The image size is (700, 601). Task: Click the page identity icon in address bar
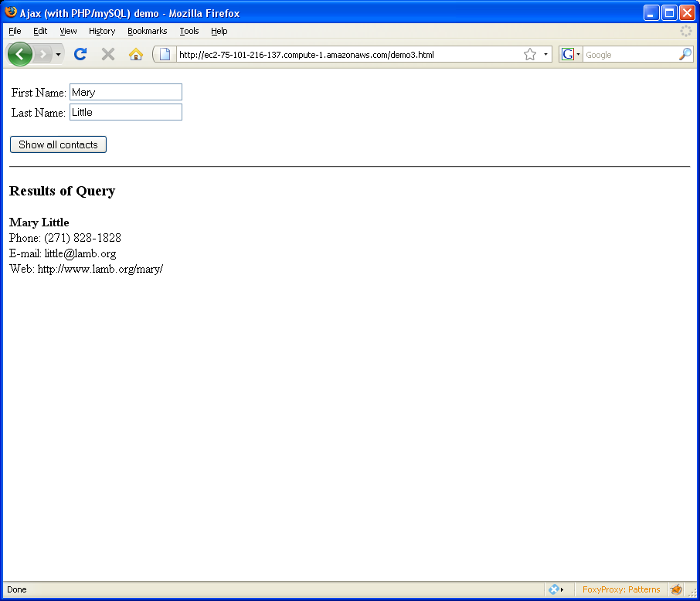[x=165, y=55]
